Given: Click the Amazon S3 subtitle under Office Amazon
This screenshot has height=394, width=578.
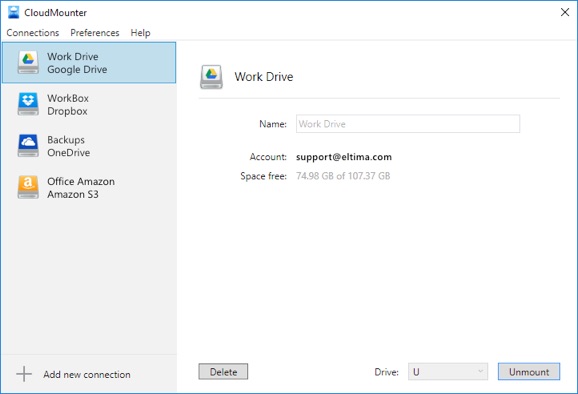Looking at the screenshot, I should [x=73, y=194].
